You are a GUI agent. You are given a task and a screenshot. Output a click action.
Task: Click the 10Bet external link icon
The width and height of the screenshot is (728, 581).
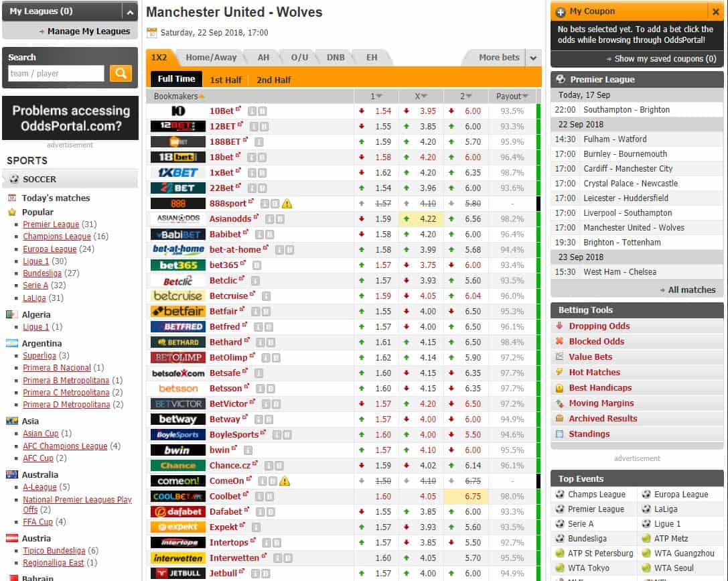pyautogui.click(x=238, y=109)
